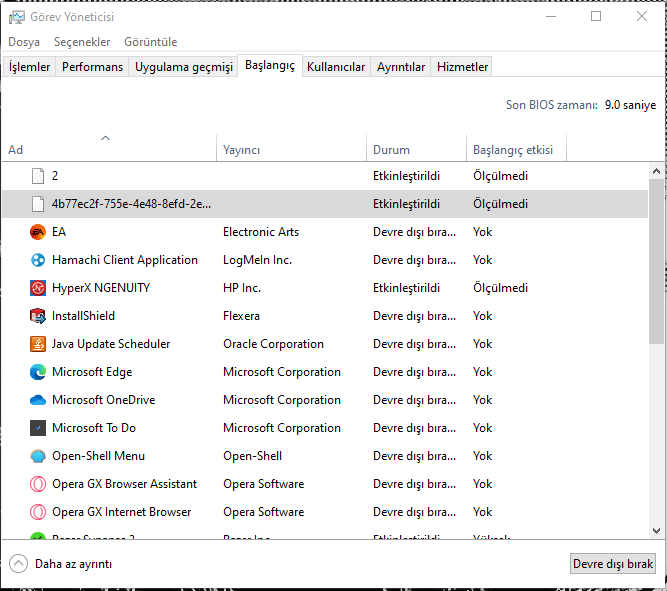Minimize the Görev Yöneticisi window
Image resolution: width=667 pixels, height=591 pixels.
tap(551, 17)
